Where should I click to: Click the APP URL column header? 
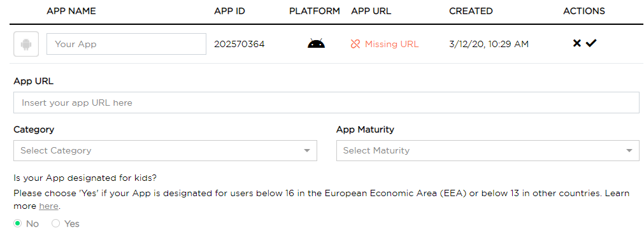click(371, 11)
